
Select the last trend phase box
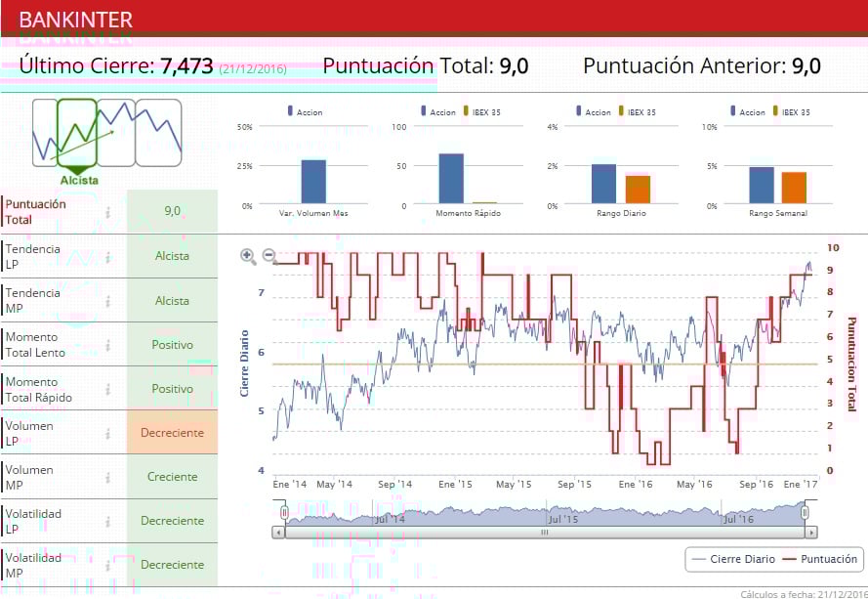(158, 133)
